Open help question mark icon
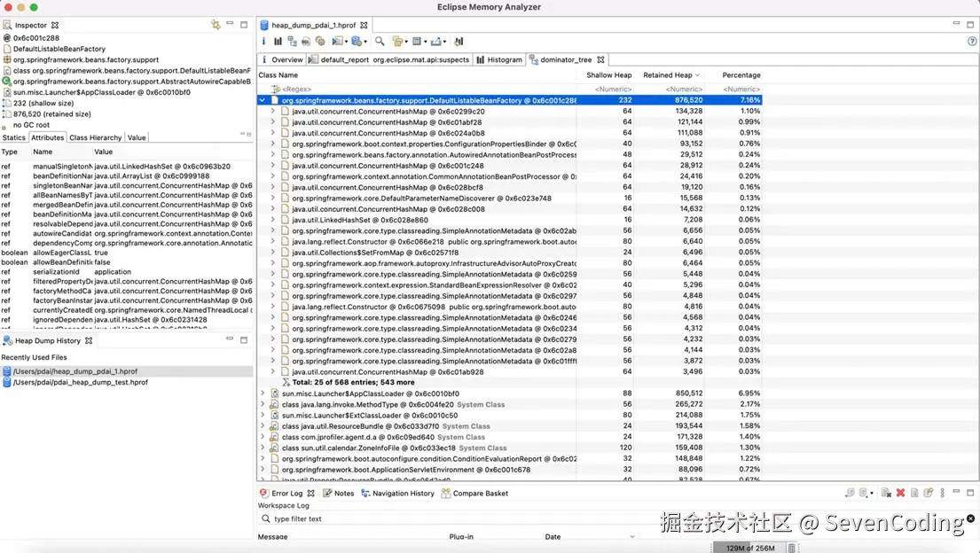980x553 pixels. (972, 42)
